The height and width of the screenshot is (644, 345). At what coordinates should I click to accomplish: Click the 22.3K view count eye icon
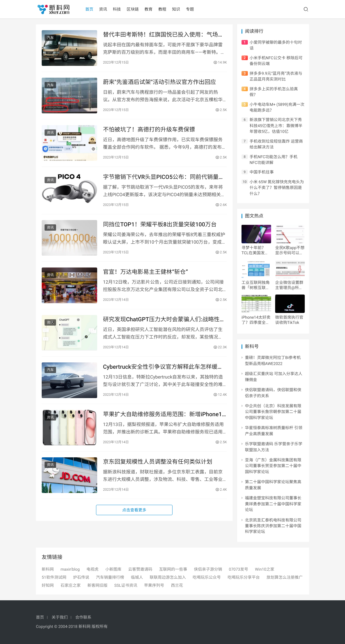215,347
